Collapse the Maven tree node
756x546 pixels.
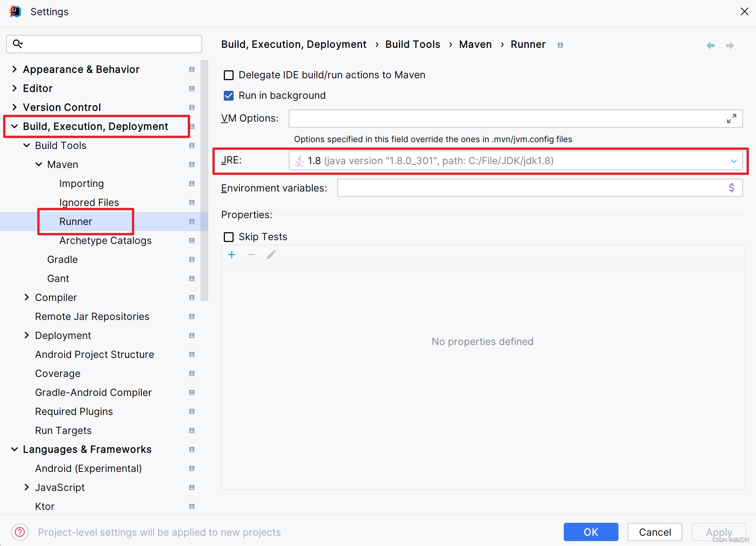[39, 165]
